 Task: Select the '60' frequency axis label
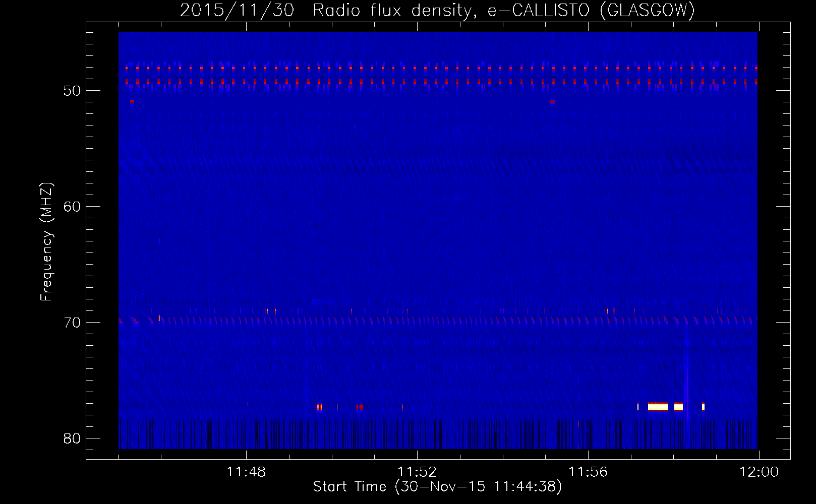72,207
